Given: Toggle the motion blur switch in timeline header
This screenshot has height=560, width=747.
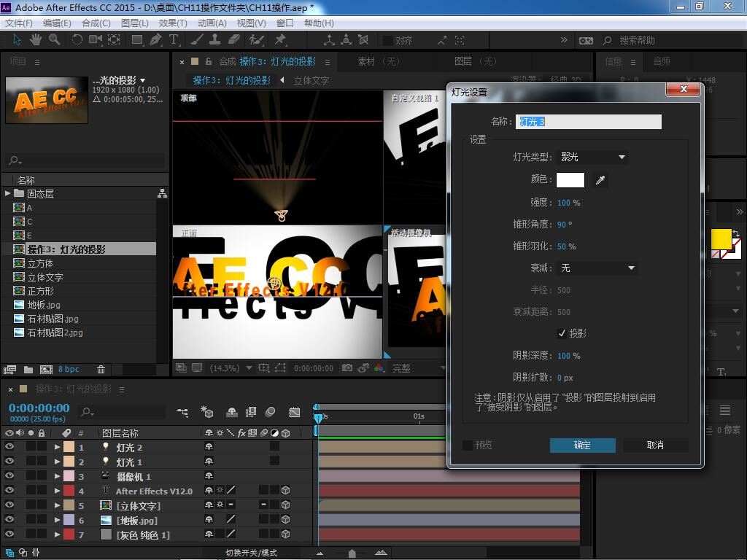Looking at the screenshot, I should (270, 412).
